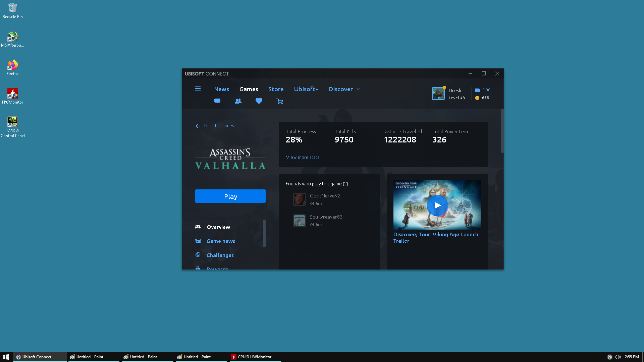Click the Assassin's Creed Valhalla logo
The width and height of the screenshot is (644, 362).
(x=230, y=159)
